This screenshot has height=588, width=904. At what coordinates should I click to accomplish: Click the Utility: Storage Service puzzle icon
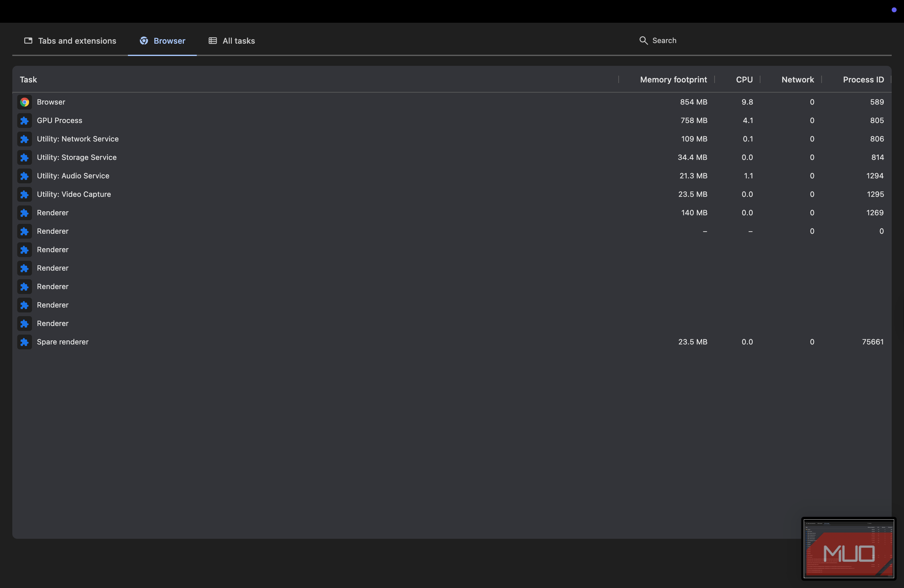[x=24, y=158]
